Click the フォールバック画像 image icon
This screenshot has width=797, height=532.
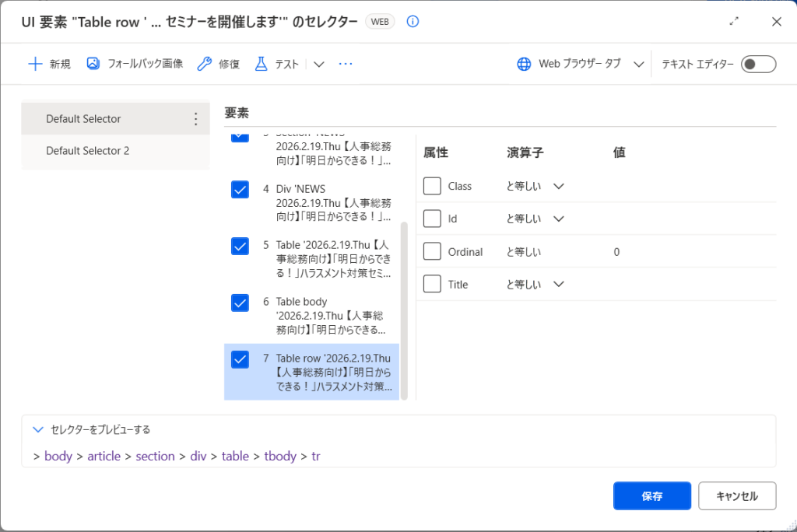pos(93,64)
